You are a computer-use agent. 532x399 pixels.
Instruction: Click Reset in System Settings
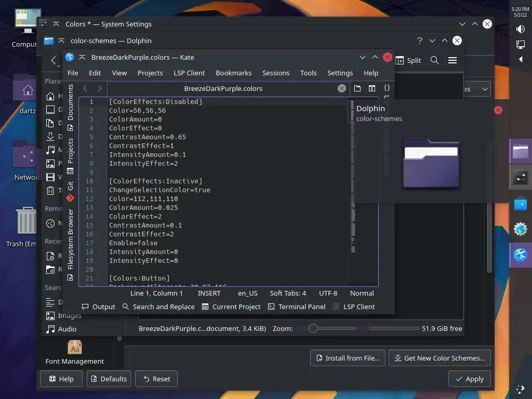[156, 379]
